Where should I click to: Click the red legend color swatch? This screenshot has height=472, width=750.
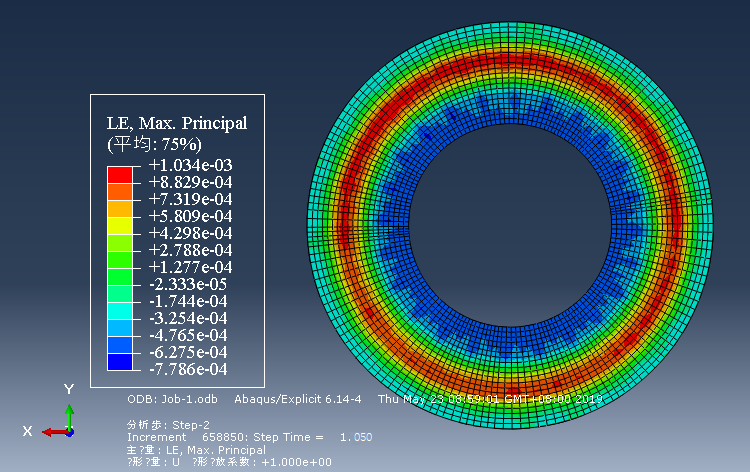pos(120,175)
